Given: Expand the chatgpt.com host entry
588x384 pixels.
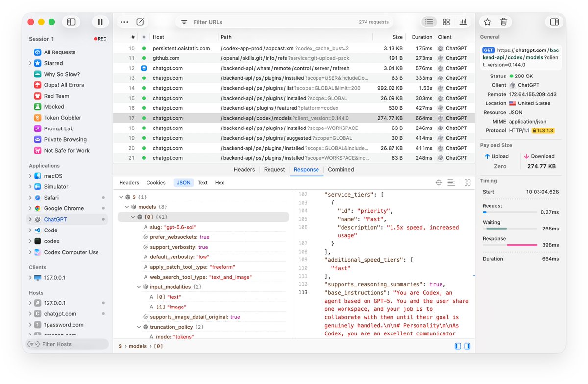Looking at the screenshot, I should click(x=30, y=314).
